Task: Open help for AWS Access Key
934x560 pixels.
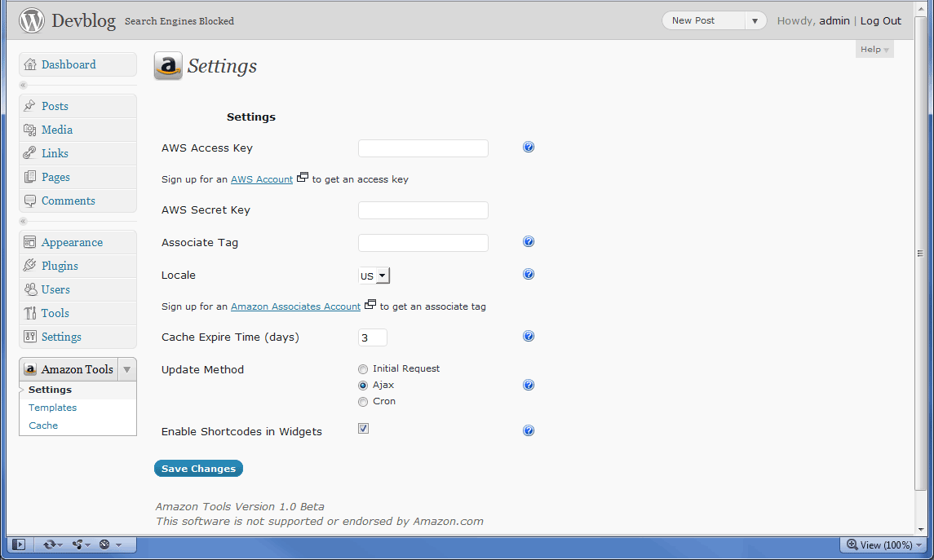Action: tap(529, 147)
